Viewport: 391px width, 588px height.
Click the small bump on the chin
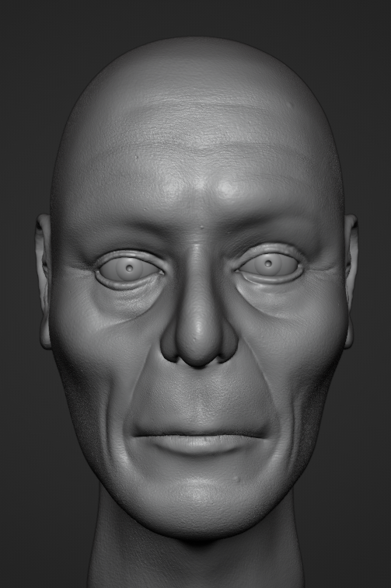(236, 478)
